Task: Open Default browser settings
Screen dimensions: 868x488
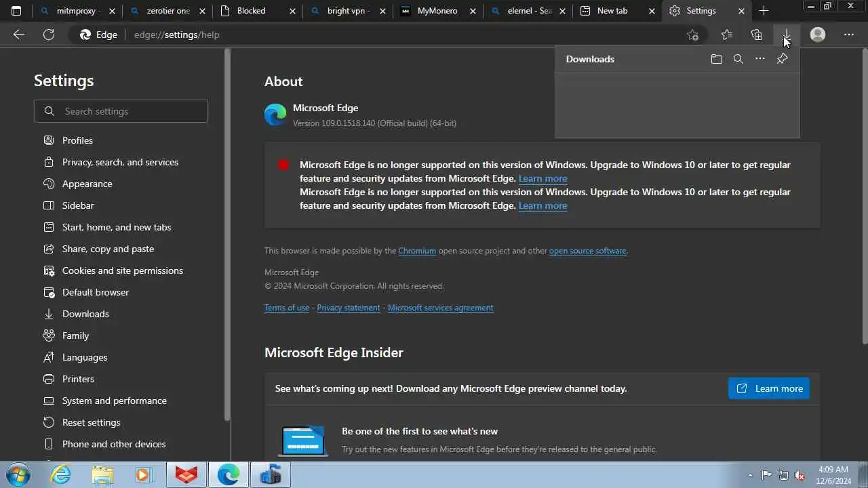Action: (95, 292)
